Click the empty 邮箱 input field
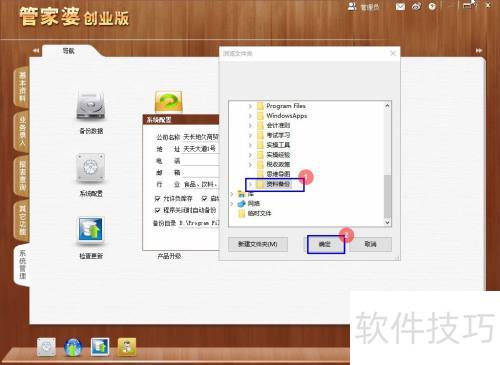500x365 pixels. [x=201, y=172]
